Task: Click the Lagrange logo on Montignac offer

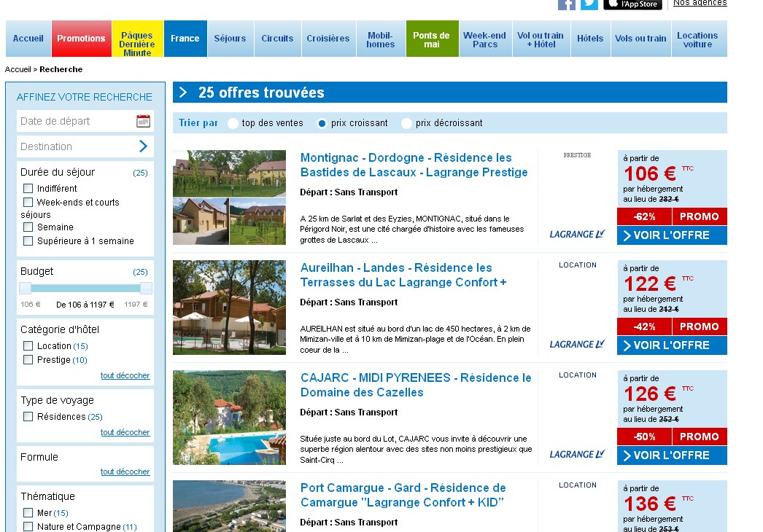Action: 577,234
